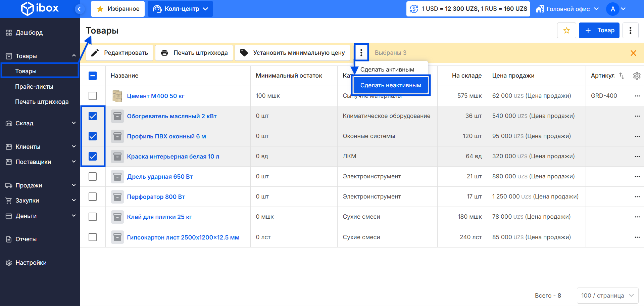Click the Перфоратор 800 Вт product thumbnail

point(117,197)
